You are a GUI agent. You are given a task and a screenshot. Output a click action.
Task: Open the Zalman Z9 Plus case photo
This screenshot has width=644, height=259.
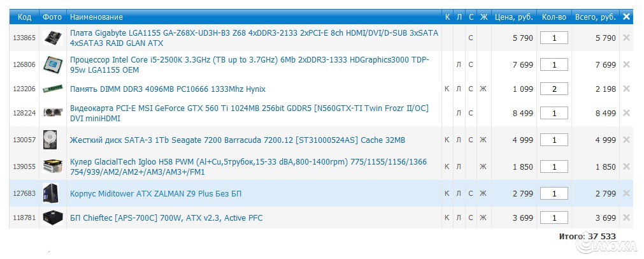point(52,193)
